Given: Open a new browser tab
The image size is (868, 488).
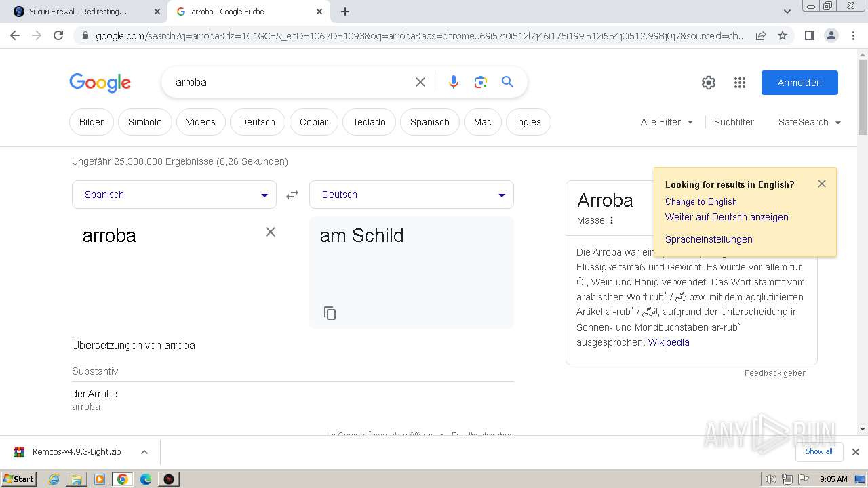Looking at the screenshot, I should click(345, 12).
